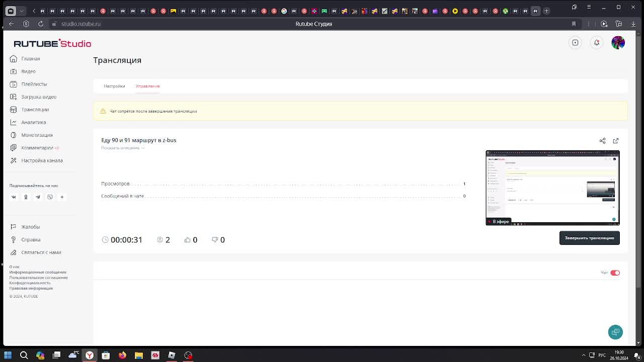The image size is (644, 362).
Task: Click the add video plus icon in header
Action: 575,43
